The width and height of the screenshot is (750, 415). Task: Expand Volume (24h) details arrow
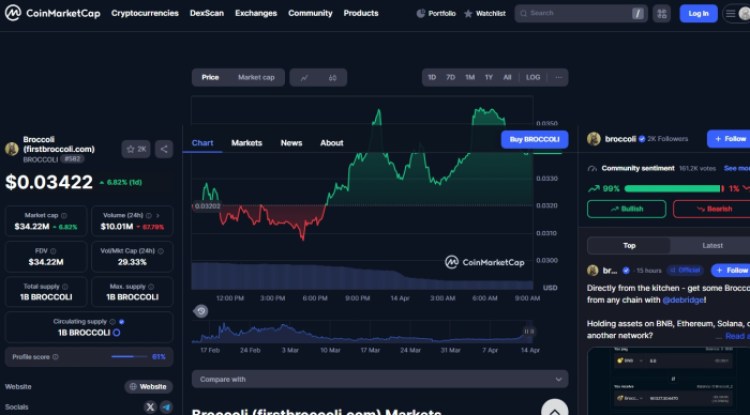click(158, 216)
